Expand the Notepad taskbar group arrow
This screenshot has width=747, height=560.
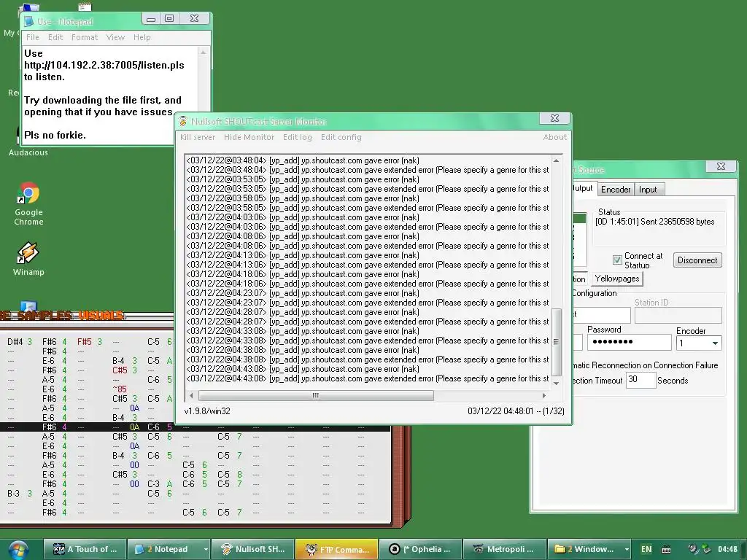pyautogui.click(x=206, y=549)
